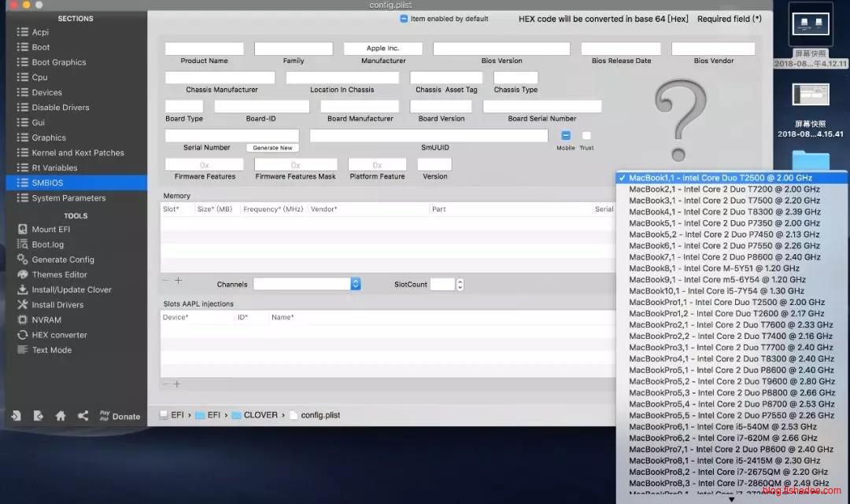
Task: Enable the Trust checkbox
Action: pos(586,136)
